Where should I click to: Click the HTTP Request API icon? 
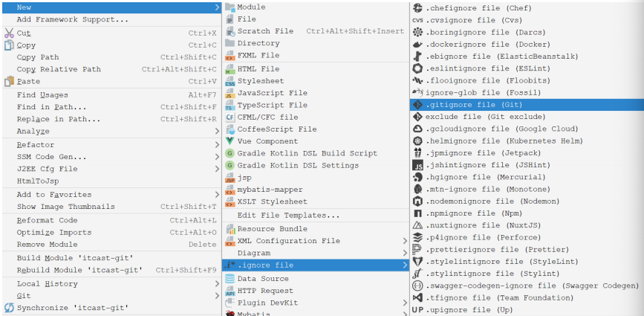230,291
